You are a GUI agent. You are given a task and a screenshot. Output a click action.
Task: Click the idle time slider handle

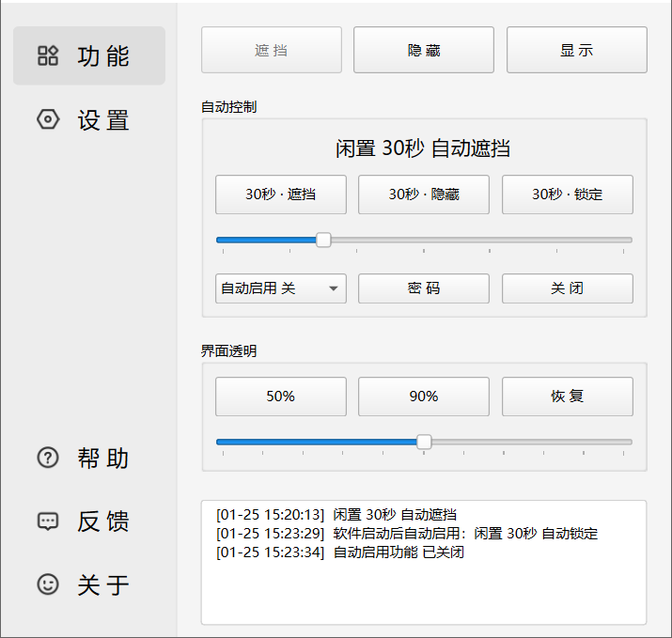[323, 240]
